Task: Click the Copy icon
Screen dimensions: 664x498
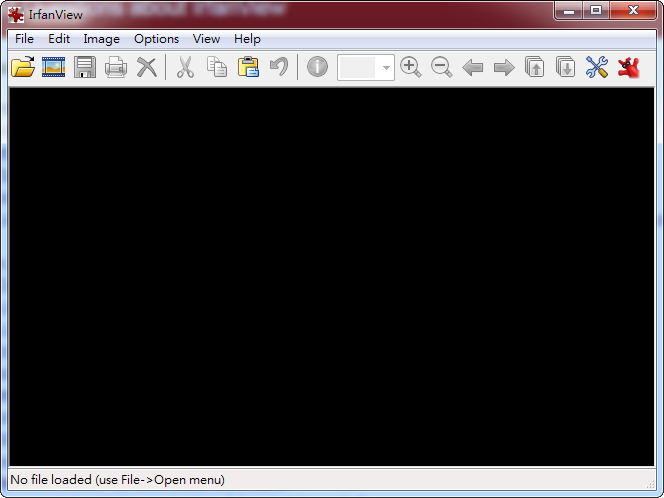Action: coord(217,67)
